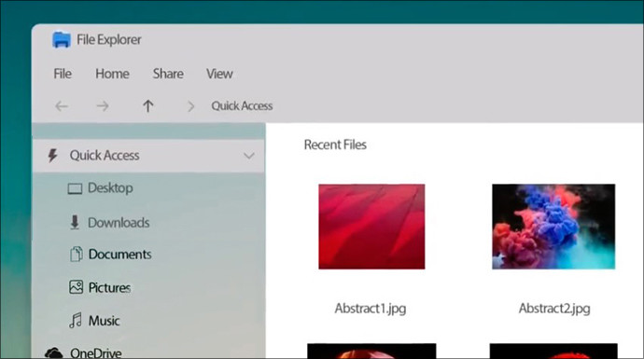Open Pictures folder in sidebar

(109, 287)
